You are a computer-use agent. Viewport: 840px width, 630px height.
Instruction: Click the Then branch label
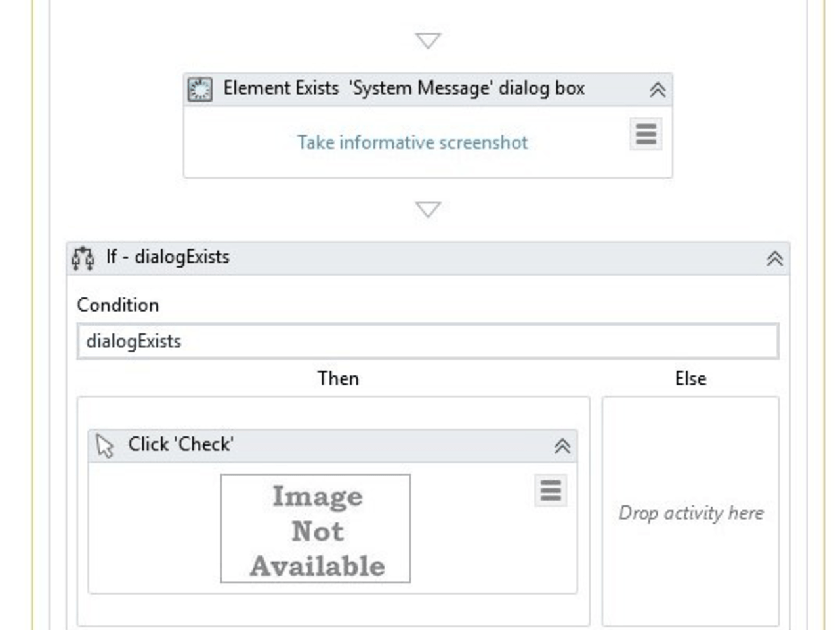point(338,379)
